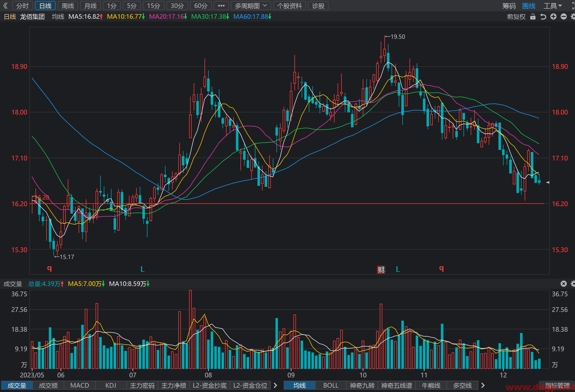Click the MA20:17.16 legend label
The width and height of the screenshot is (575, 392).
pyautogui.click(x=168, y=17)
